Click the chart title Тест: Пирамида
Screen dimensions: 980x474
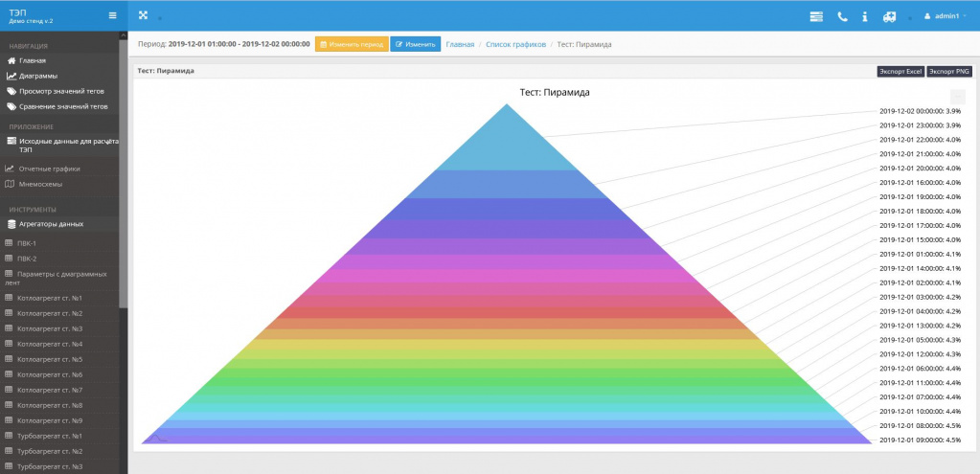tap(555, 93)
